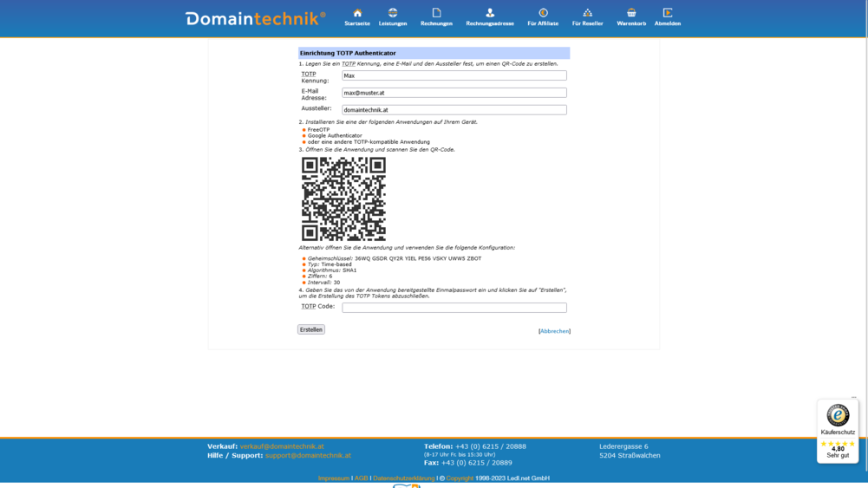
Task: Click the Erstellen button
Action: [x=311, y=329]
